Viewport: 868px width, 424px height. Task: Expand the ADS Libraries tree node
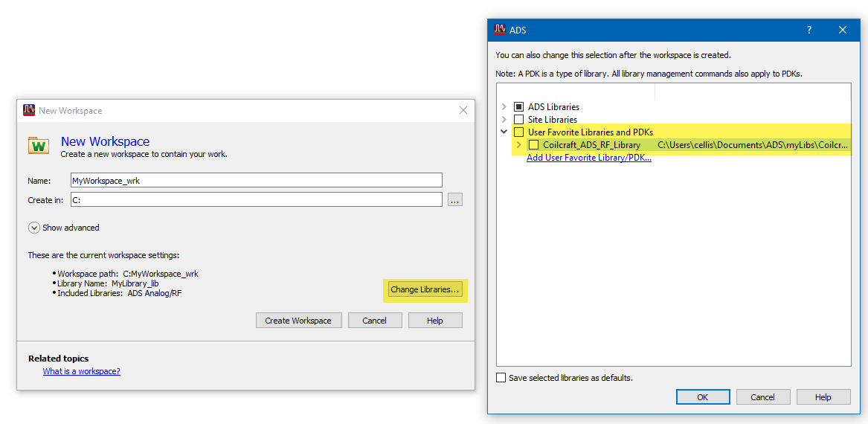click(x=504, y=106)
